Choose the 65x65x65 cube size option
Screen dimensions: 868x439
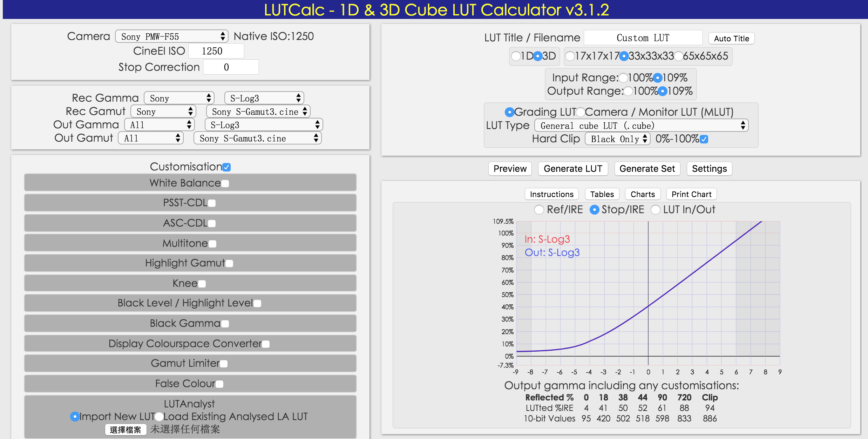click(x=679, y=56)
